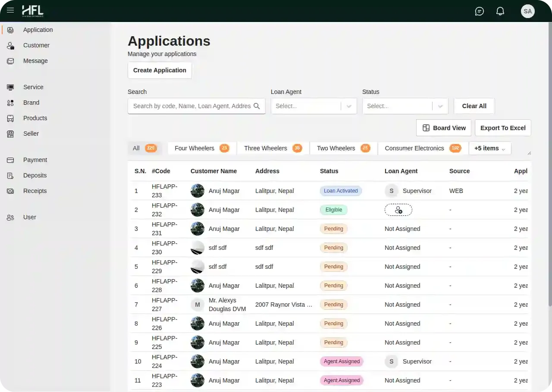
Task: Click customer avatar in HFLAPP-233 row
Action: click(x=198, y=191)
